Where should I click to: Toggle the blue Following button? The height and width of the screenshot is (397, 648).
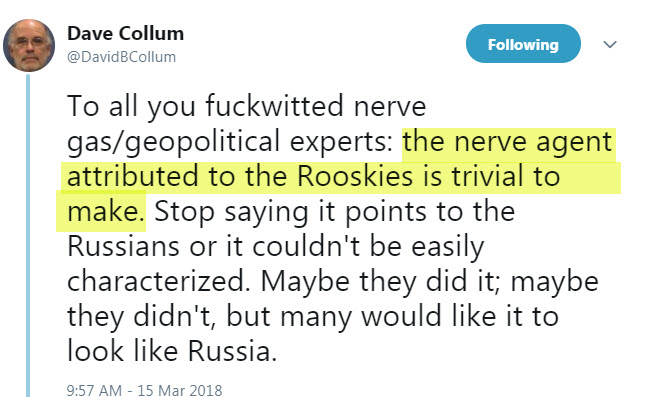523,44
